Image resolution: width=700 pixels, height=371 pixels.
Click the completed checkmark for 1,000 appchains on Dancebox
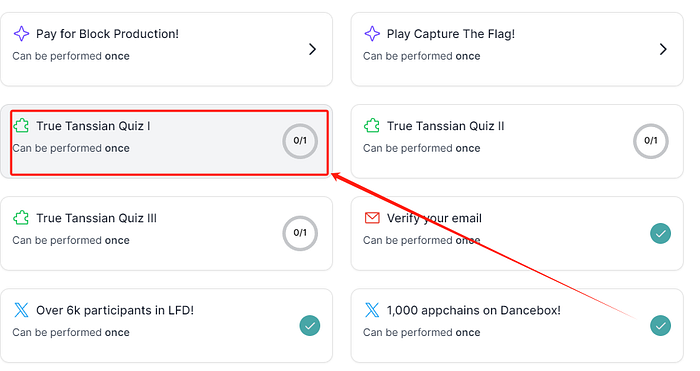(x=660, y=325)
